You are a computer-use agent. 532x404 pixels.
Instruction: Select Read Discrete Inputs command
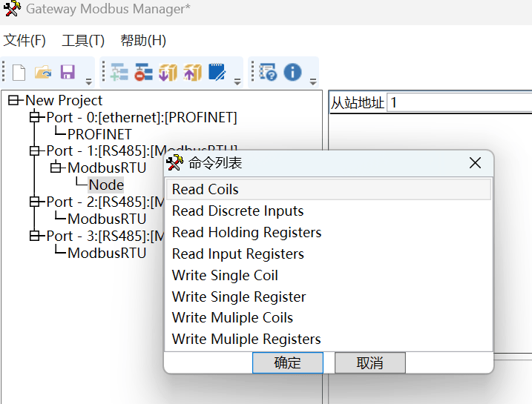[329, 211]
